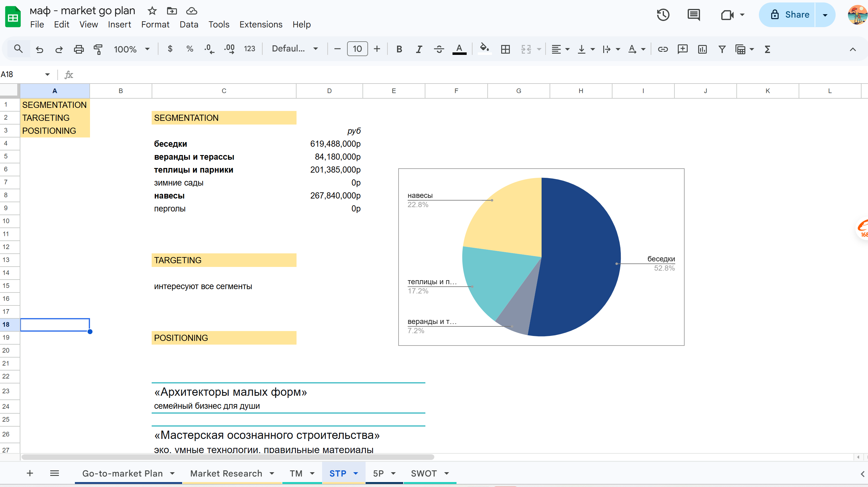Insert a comment on the cell
The height and width of the screenshot is (487, 868).
(x=683, y=49)
